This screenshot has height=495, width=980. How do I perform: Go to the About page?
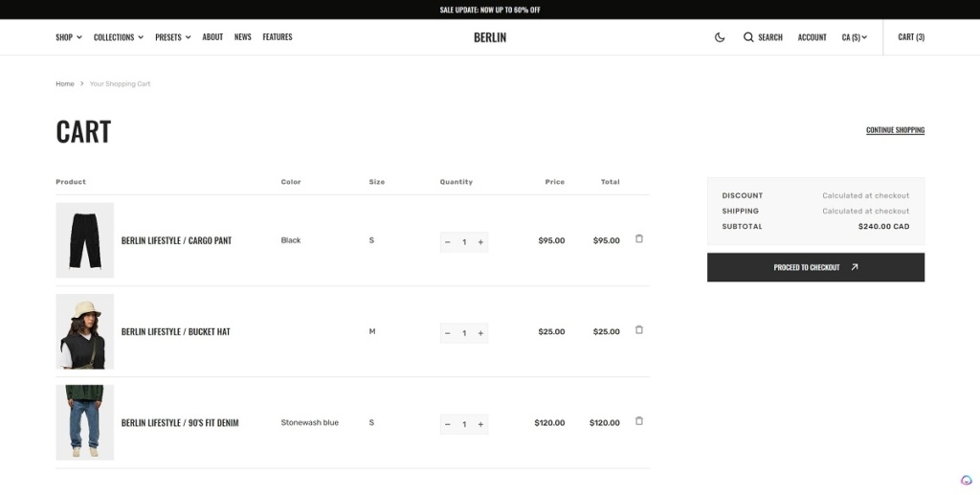click(x=212, y=37)
